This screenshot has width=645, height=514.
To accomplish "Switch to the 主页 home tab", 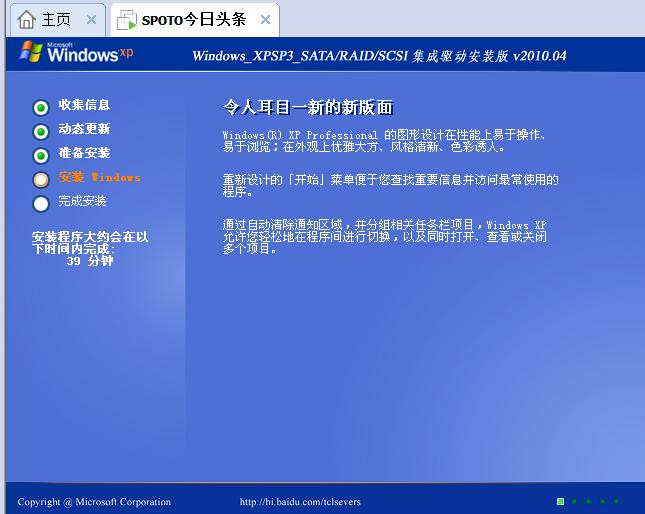I will click(x=57, y=20).
